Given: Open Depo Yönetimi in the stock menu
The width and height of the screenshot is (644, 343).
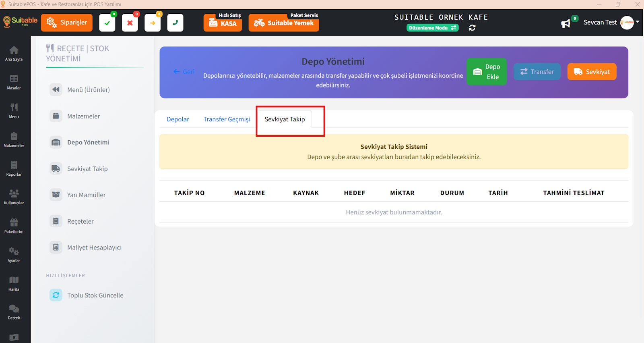Looking at the screenshot, I should pos(88,142).
